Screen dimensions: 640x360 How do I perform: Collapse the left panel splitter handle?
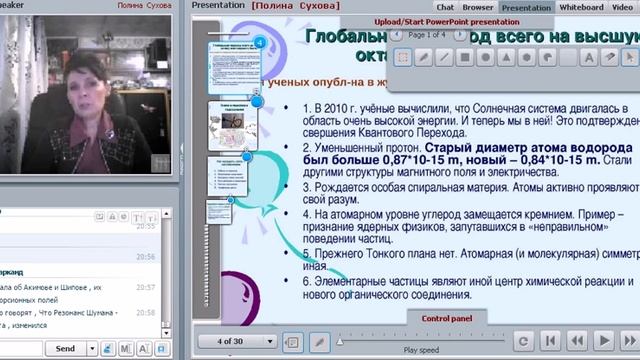182,159
